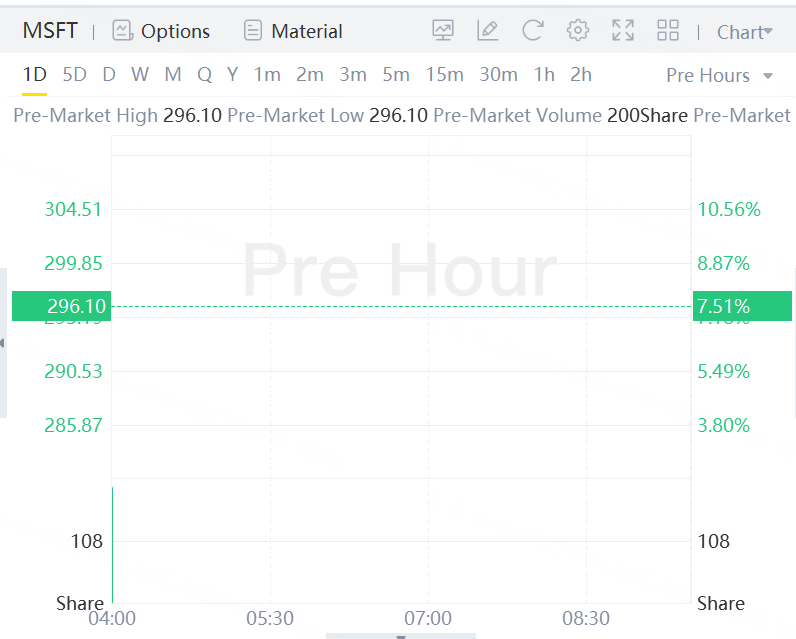Select the drawing pencil tool
796x639 pixels.
(x=488, y=31)
